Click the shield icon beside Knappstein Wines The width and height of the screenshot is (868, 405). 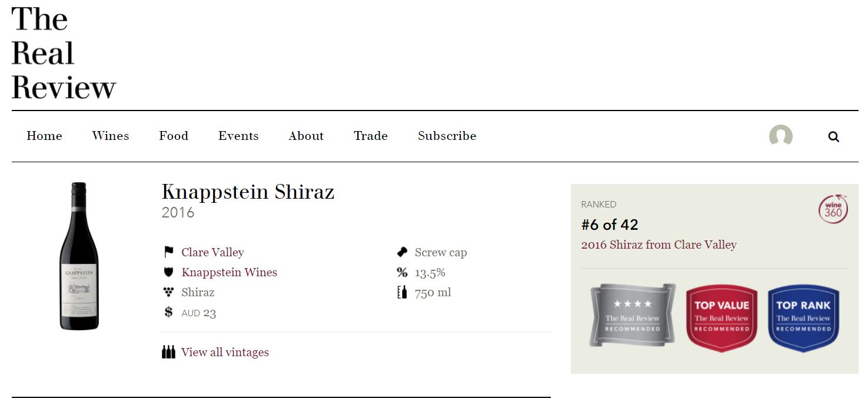(169, 272)
